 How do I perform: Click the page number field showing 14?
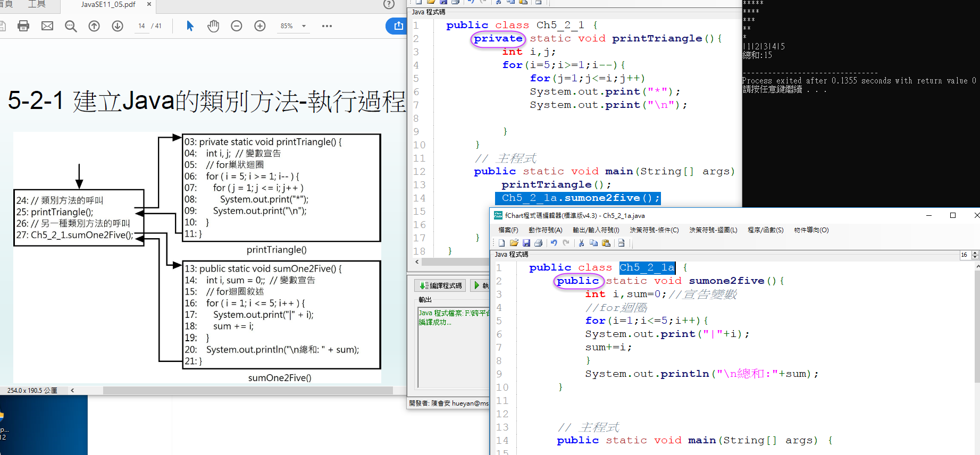(141, 26)
